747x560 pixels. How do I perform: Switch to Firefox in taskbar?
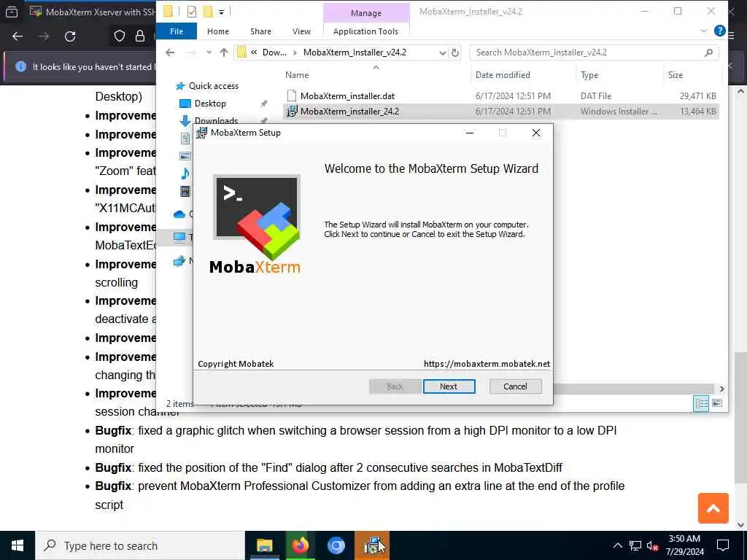(x=300, y=545)
